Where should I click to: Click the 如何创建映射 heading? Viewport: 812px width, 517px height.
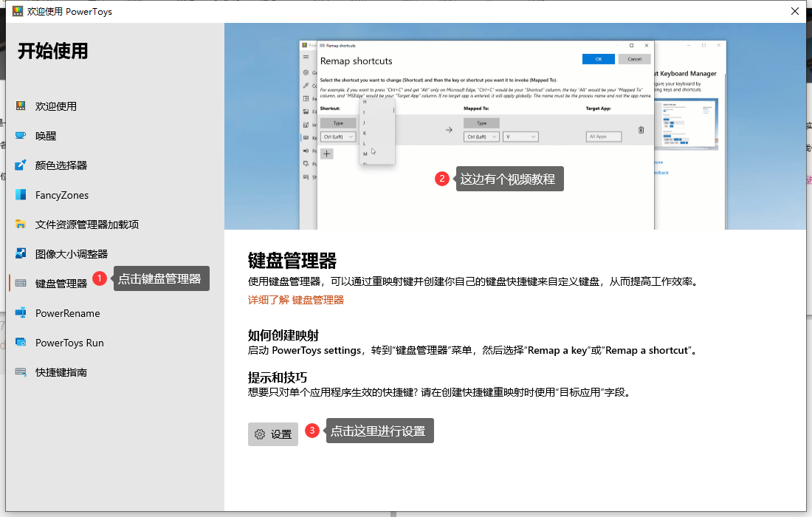(283, 335)
